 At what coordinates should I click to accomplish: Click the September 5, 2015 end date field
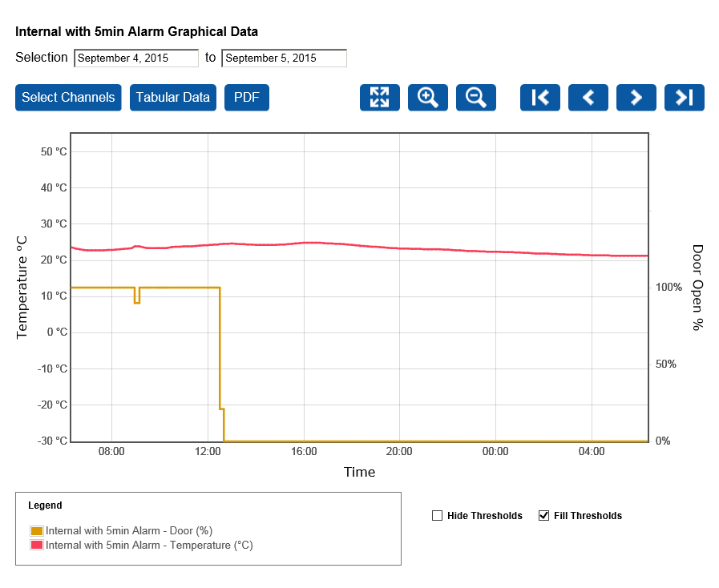point(284,58)
